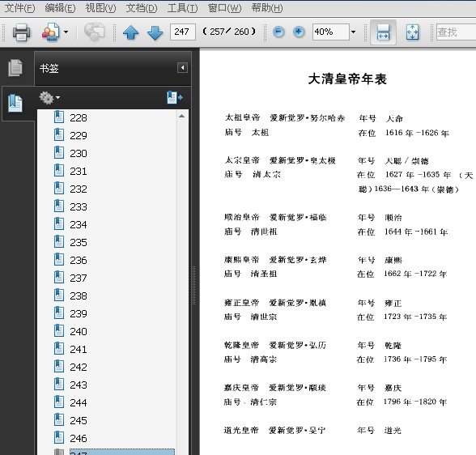Screen dimensions: 476x455
Task: Open the 工具(T) menu
Action: point(182,8)
